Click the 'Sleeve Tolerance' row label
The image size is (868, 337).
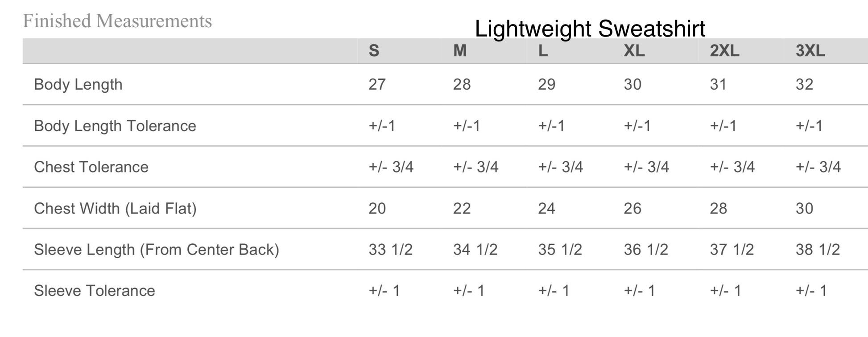[95, 291]
